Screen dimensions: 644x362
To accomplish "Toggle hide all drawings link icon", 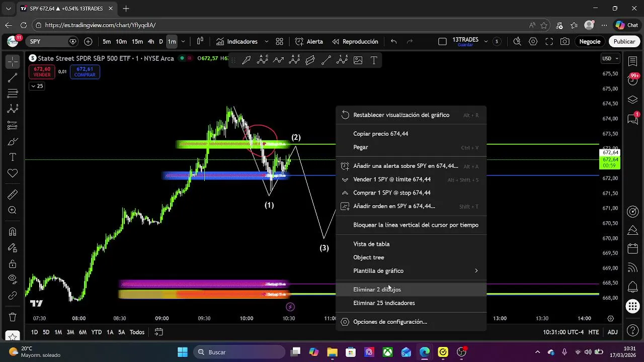I will (x=13, y=295).
